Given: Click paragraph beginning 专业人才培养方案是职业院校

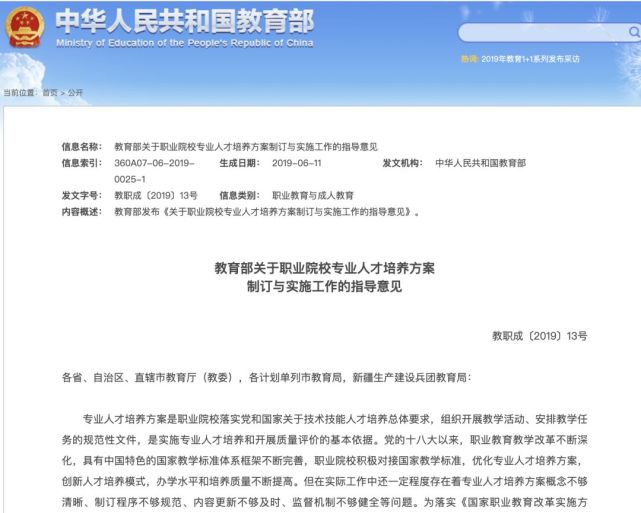Looking at the screenshot, I should 325,460.
